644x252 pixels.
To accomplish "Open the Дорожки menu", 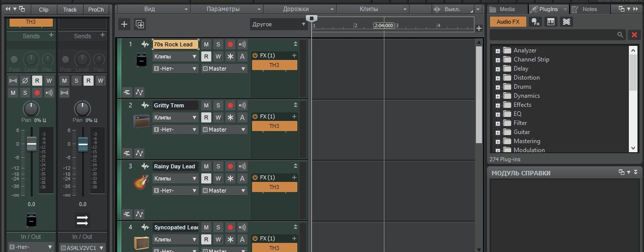I will pos(299,9).
